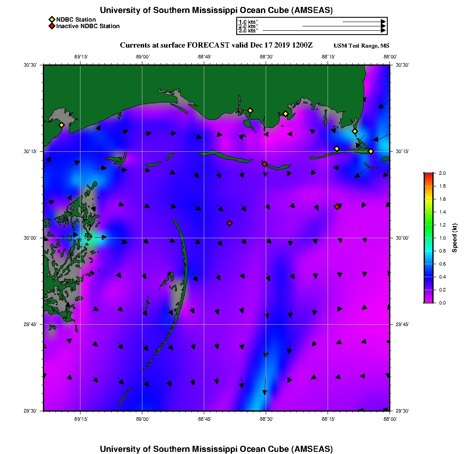The width and height of the screenshot is (476, 454).
Task: Click the red 2.0 end of the speed colorbar
Action: point(428,174)
